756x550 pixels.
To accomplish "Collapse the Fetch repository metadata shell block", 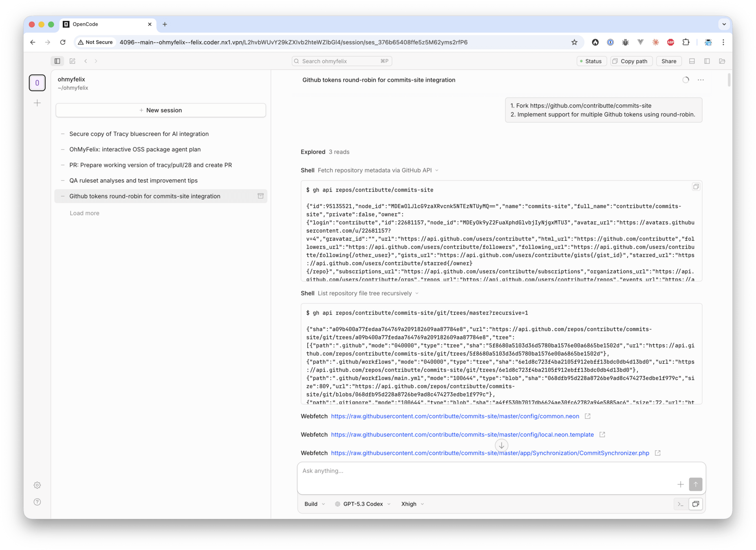I will 370,170.
